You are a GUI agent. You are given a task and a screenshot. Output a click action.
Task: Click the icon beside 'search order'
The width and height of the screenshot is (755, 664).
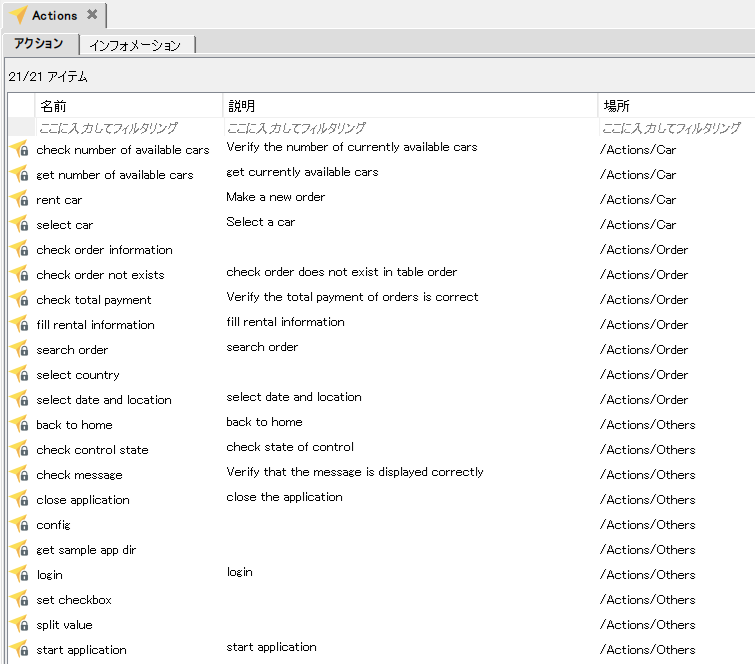[x=19, y=349]
